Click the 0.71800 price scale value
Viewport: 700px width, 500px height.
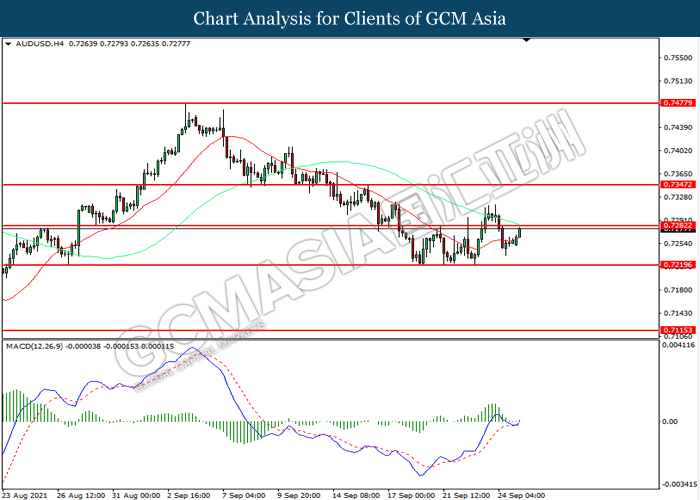pyautogui.click(x=678, y=290)
